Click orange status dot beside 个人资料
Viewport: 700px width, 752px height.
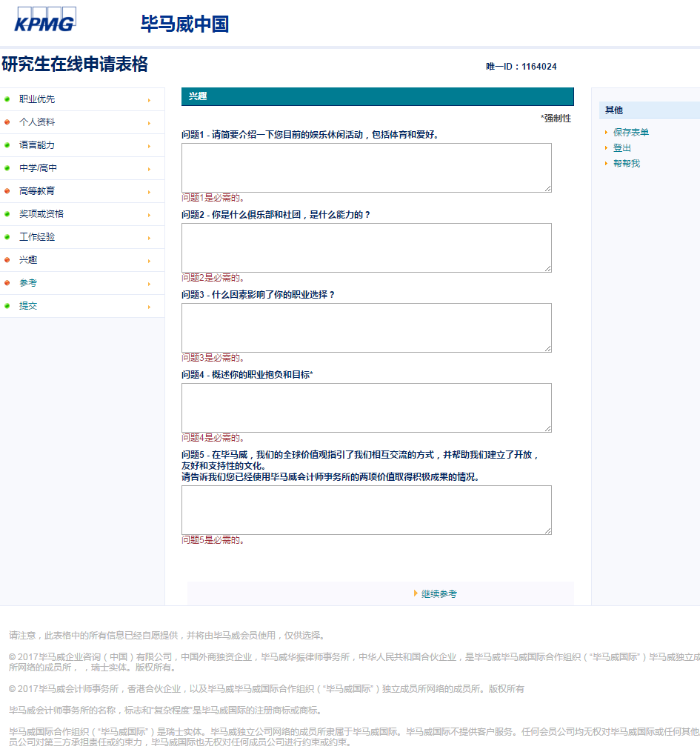(7, 122)
